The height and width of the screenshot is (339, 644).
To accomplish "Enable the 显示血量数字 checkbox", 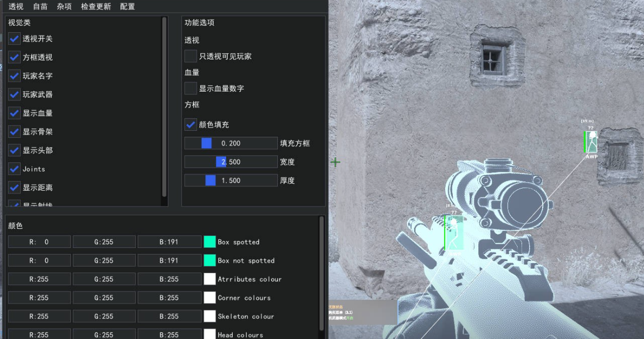I will [x=191, y=88].
